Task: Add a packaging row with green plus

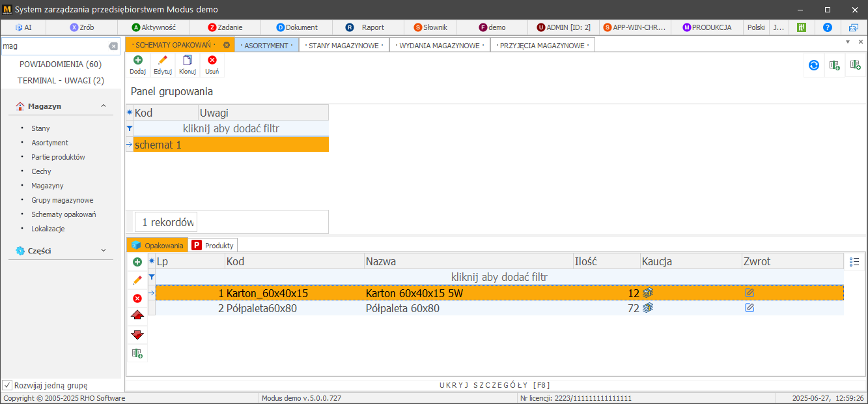Action: pyautogui.click(x=137, y=262)
